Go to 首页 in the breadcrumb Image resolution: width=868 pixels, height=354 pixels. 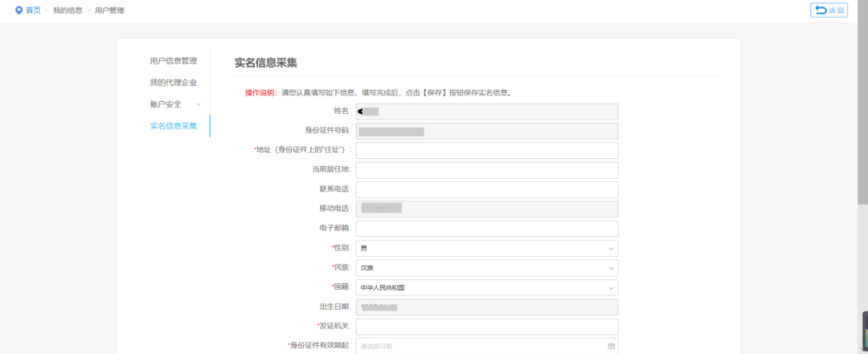coord(33,10)
